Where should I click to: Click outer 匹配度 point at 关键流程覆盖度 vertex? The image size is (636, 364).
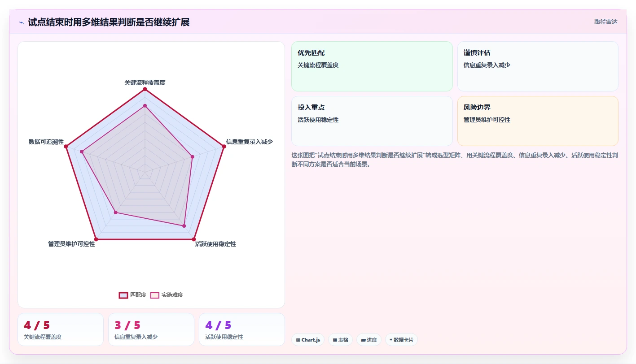(145, 89)
